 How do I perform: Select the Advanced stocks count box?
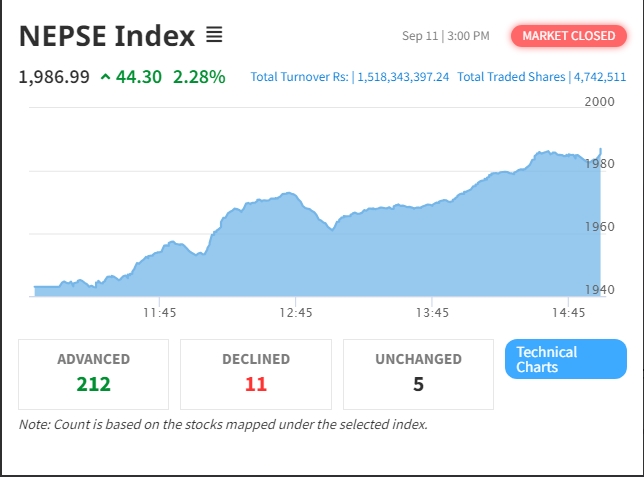94,373
